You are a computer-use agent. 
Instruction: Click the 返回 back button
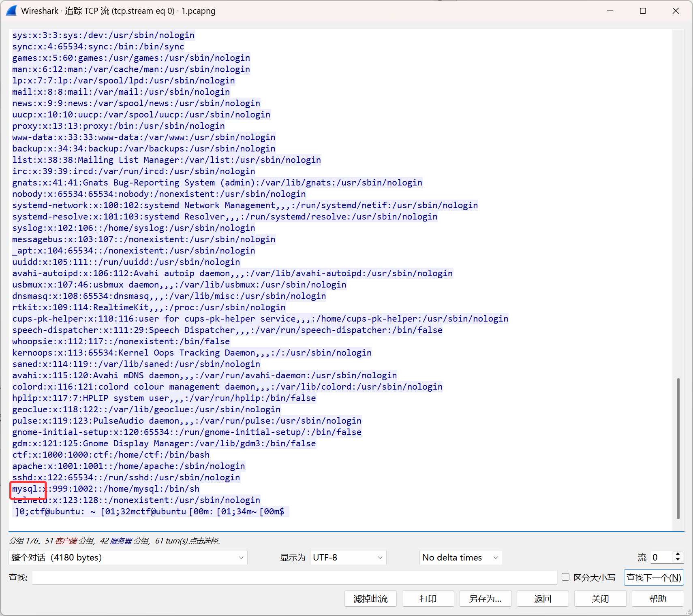[x=543, y=599]
